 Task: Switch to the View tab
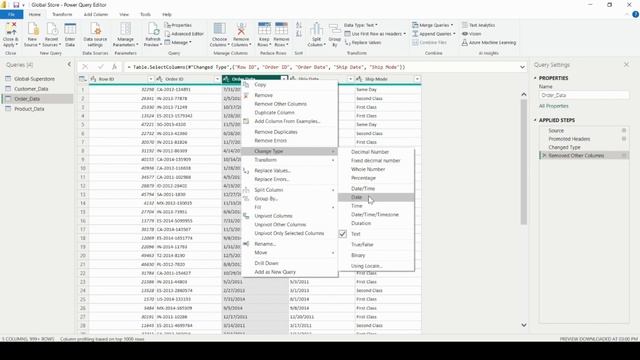click(x=124, y=14)
